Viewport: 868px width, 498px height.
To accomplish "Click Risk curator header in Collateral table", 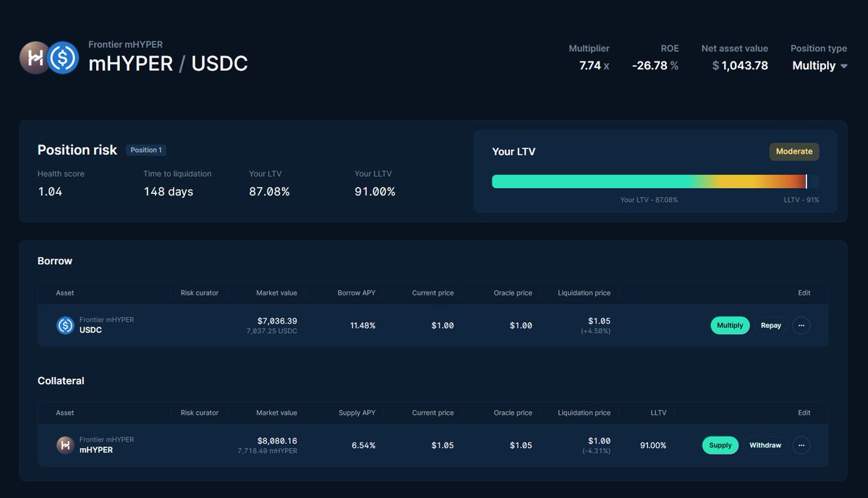I will [200, 413].
